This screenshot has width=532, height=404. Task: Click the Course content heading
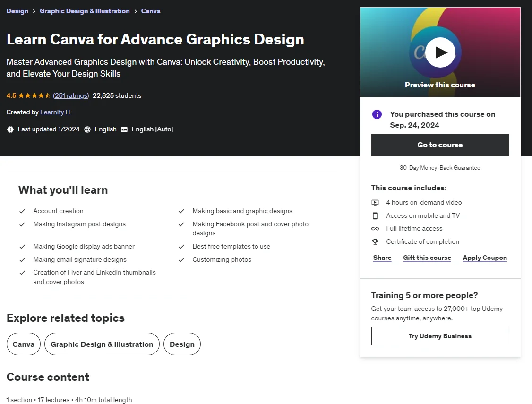click(48, 377)
